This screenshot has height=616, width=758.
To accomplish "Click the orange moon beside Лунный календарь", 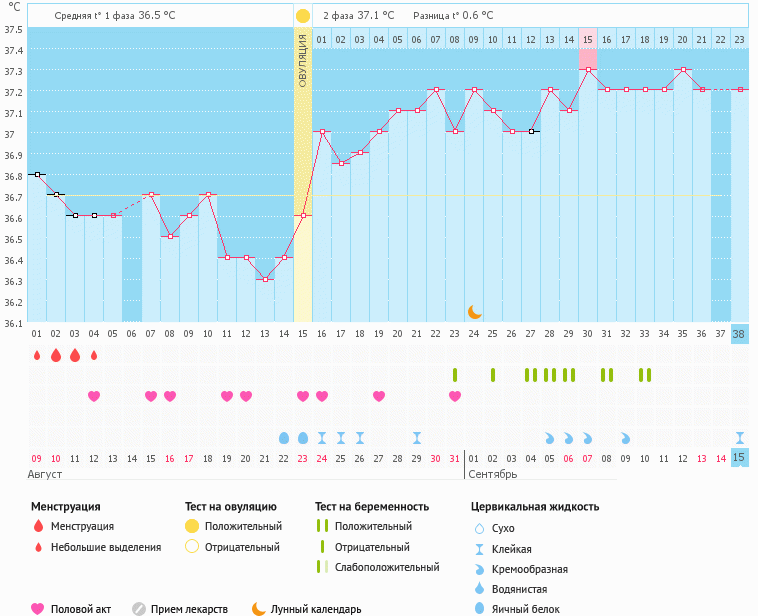I will (x=258, y=608).
